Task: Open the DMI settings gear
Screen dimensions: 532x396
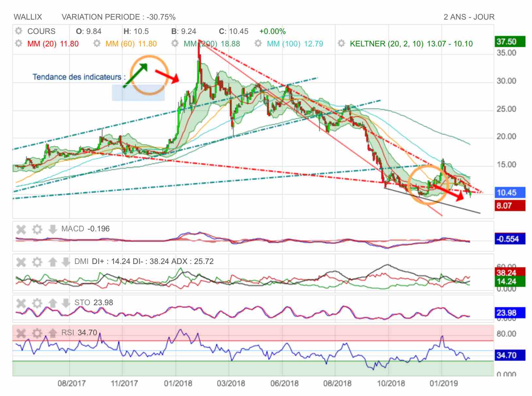Action: point(37,262)
